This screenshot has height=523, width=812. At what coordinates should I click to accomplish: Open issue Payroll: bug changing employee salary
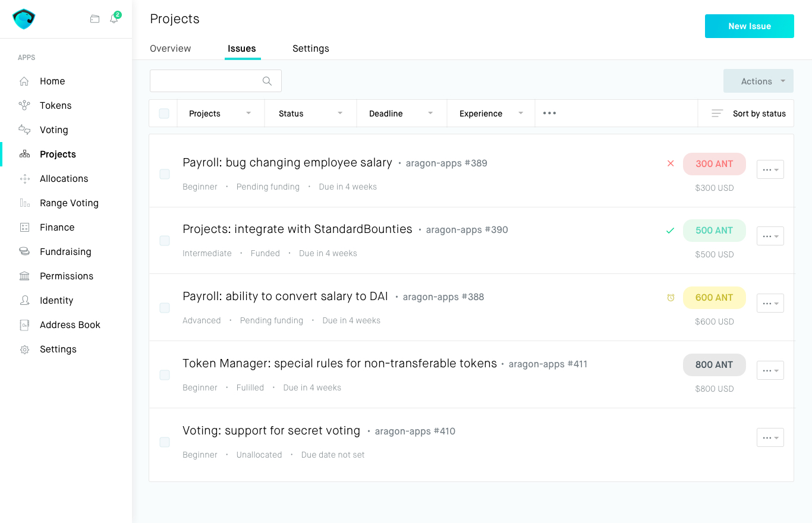[x=287, y=163]
